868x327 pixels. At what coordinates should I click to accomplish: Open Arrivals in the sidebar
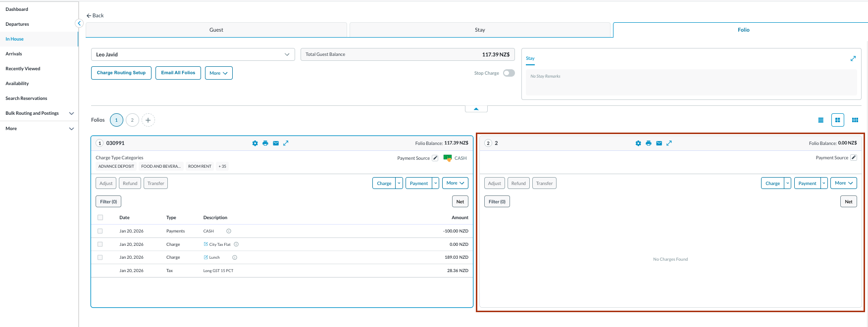click(x=14, y=54)
